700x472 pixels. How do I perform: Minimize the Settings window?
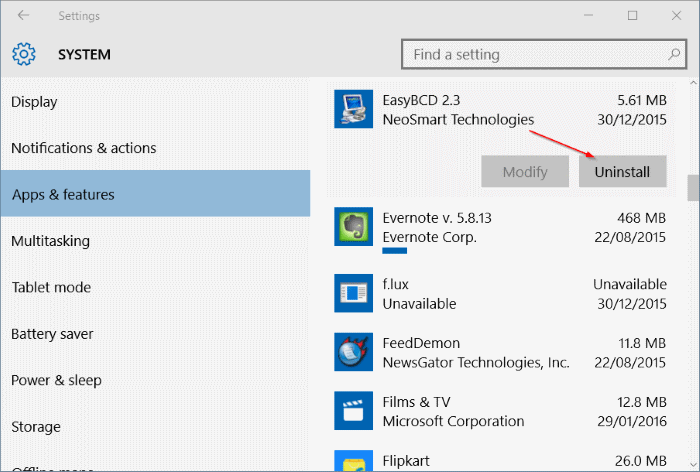588,16
